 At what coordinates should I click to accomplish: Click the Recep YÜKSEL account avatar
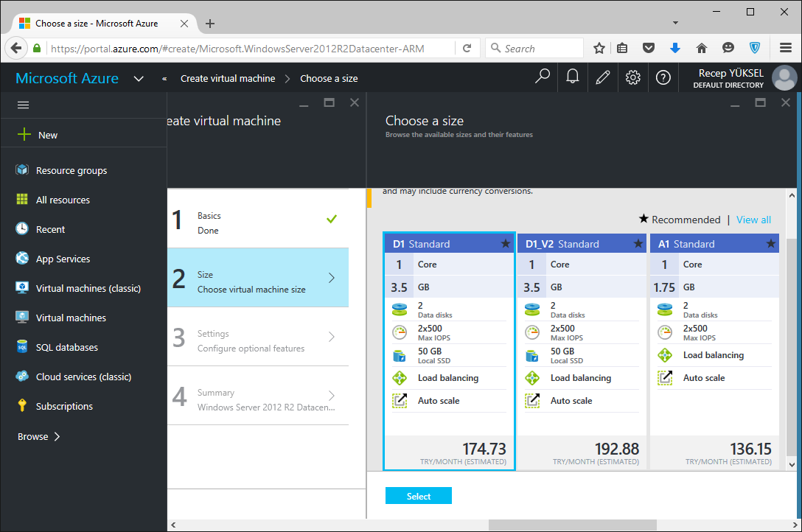(784, 77)
